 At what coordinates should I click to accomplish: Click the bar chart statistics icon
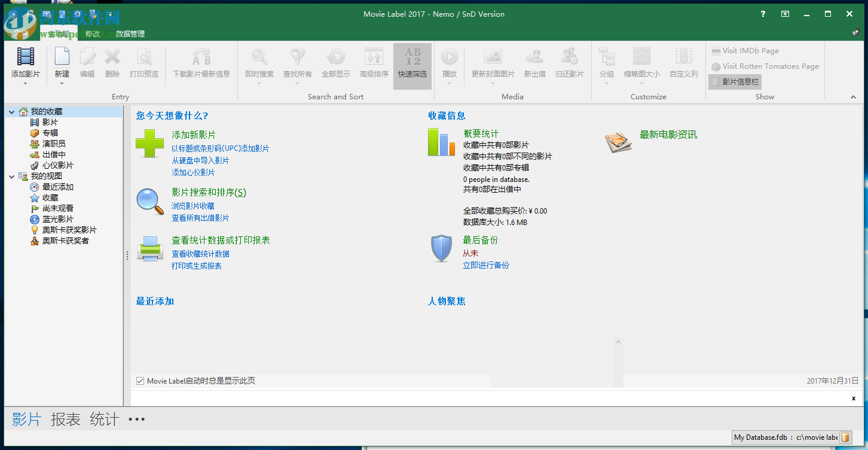(441, 142)
